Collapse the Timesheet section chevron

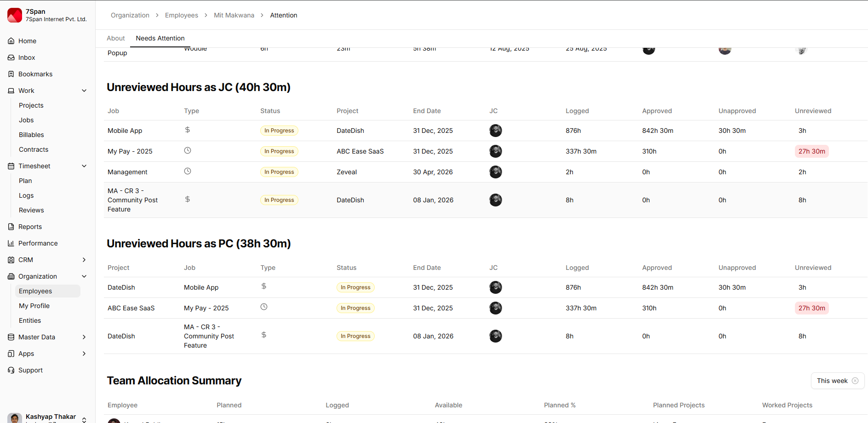84,166
